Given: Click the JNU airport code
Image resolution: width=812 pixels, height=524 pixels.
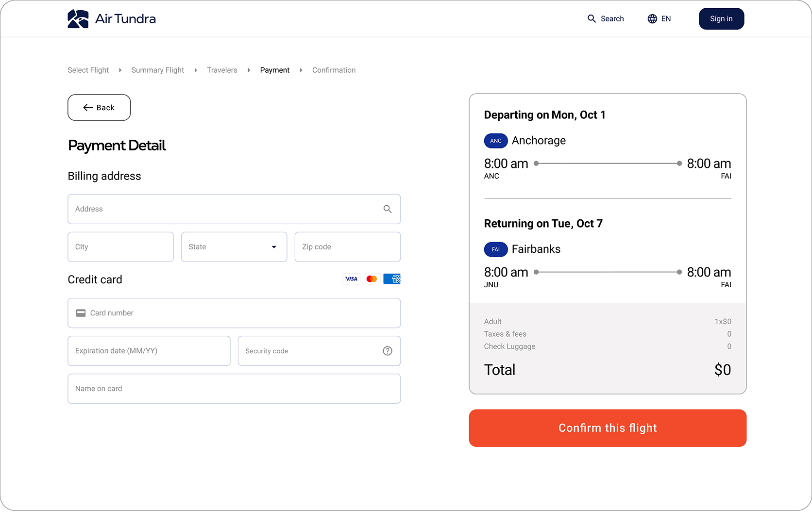Looking at the screenshot, I should 491,285.
